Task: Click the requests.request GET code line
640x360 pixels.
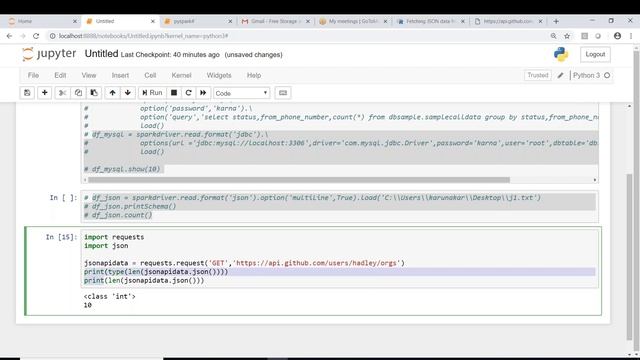Action: (x=244, y=263)
